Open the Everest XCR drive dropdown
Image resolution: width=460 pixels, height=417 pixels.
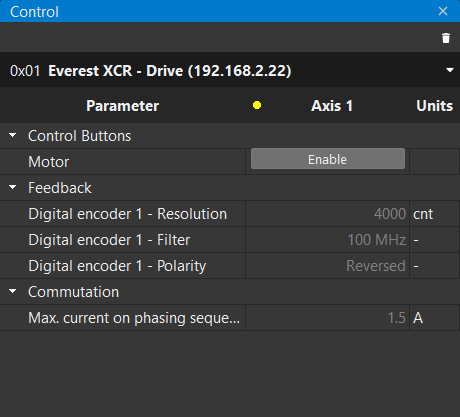[450, 70]
